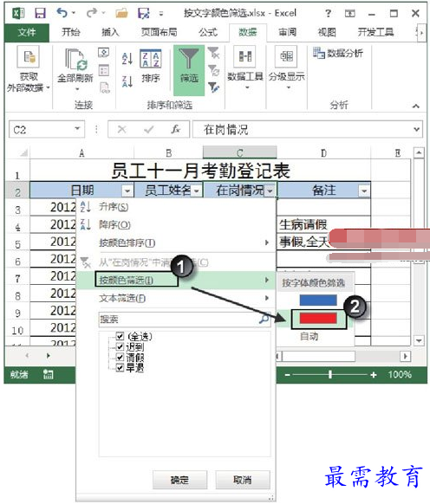Click the Open folder icon in quick access toolbar
The height and width of the screenshot is (504, 430).
(121, 13)
